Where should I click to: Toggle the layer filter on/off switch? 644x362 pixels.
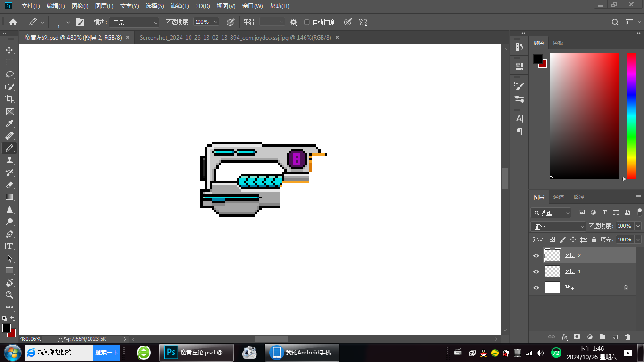tap(640, 212)
